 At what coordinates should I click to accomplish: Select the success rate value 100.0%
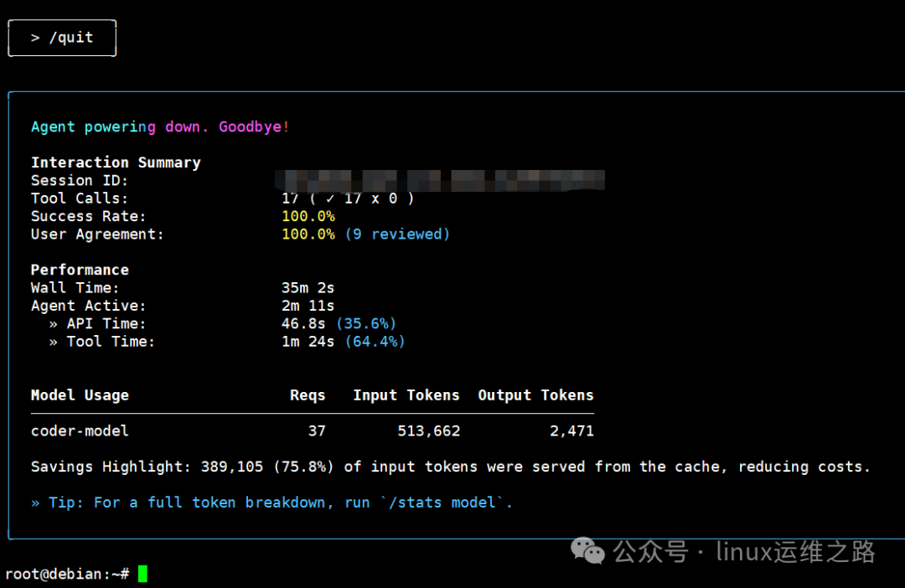pyautogui.click(x=308, y=216)
